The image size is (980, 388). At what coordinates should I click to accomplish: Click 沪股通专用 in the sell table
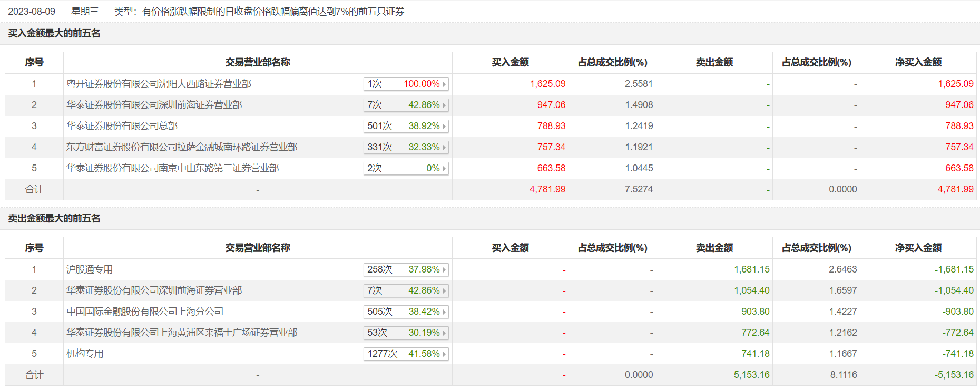[x=90, y=269]
